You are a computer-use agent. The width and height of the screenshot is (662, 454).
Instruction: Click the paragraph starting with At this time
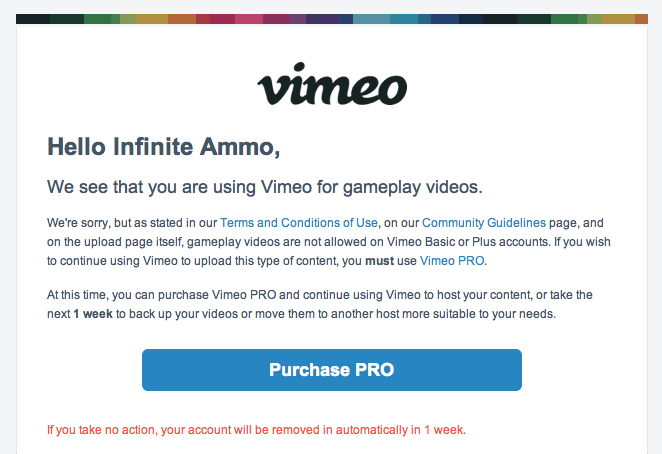tap(320, 304)
